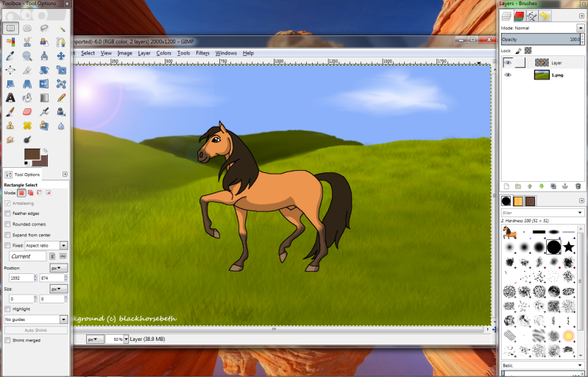Select the Paintbrush tool

pyautogui.click(x=10, y=111)
